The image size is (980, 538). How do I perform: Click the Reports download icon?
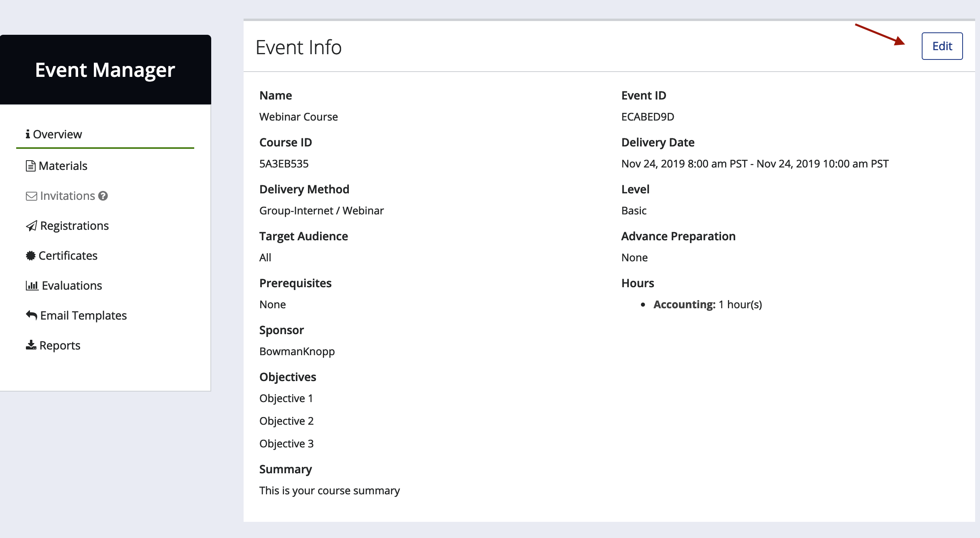point(31,345)
